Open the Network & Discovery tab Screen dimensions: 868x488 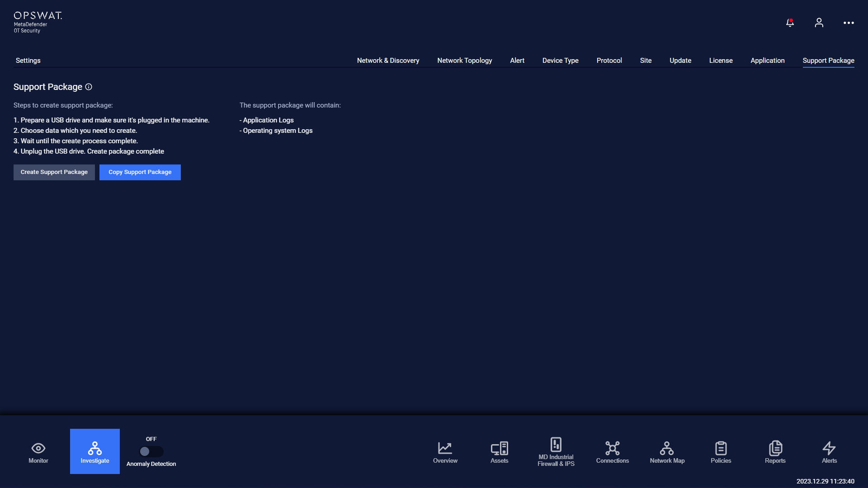[388, 61]
